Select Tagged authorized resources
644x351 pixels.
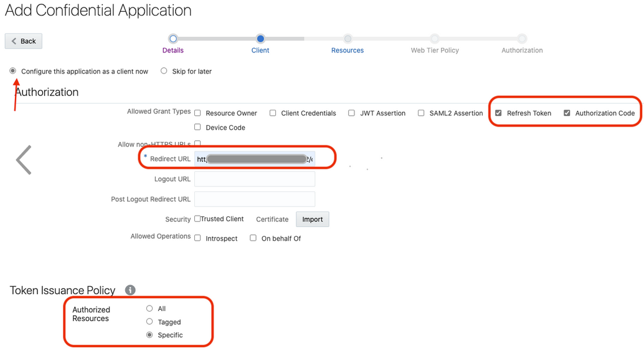click(x=149, y=322)
